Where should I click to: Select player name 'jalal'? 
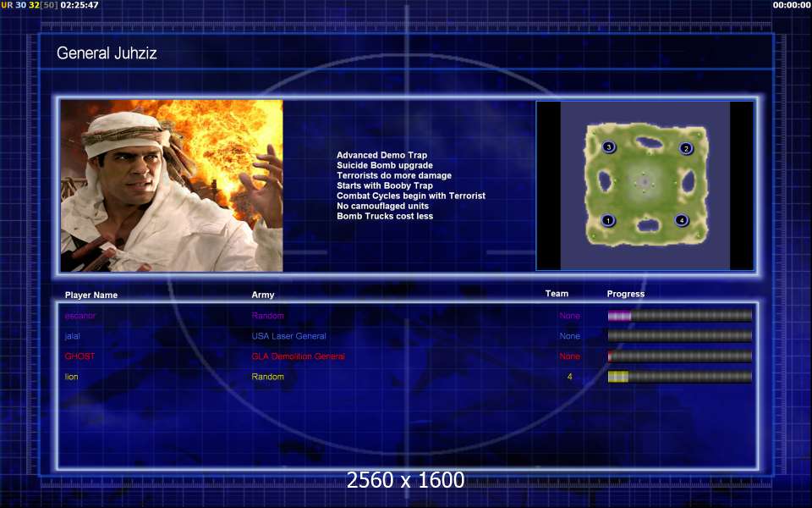pos(73,336)
